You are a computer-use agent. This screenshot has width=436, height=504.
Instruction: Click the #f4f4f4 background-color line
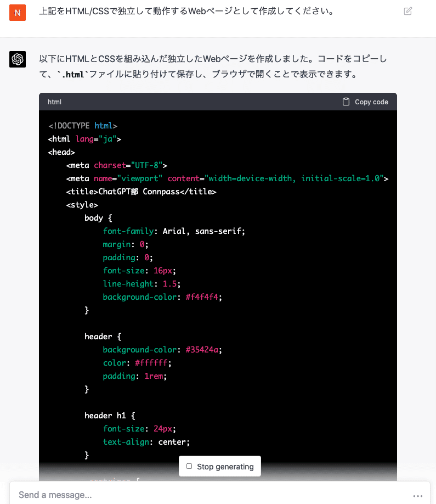162,297
